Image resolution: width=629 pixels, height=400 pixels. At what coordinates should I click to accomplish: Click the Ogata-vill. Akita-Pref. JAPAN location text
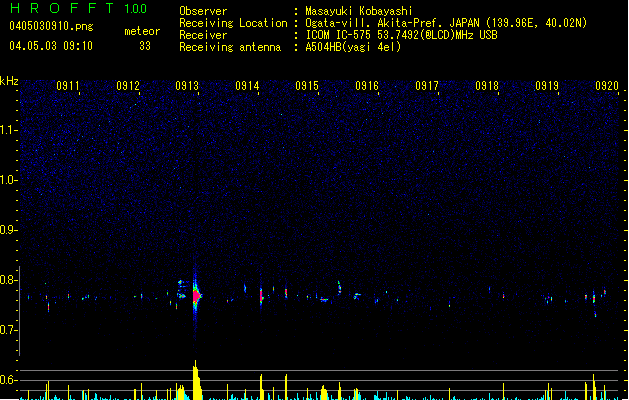coord(446,23)
